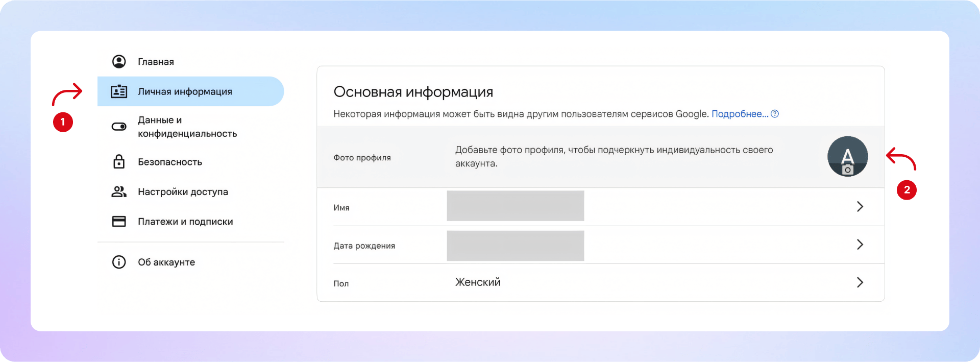980x362 pixels.
Task: Expand the Имя row using its chevron
Action: (860, 207)
